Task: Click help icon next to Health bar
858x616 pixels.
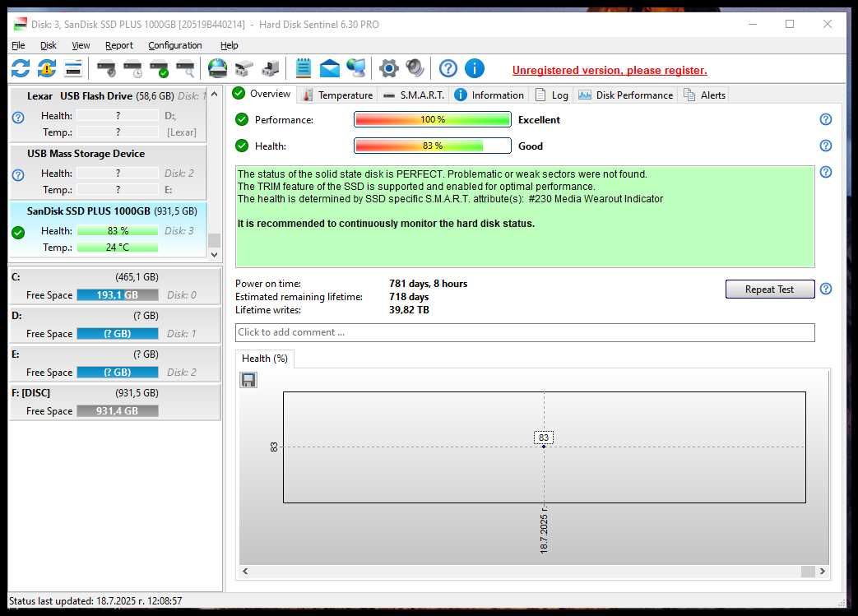Action: pos(826,146)
